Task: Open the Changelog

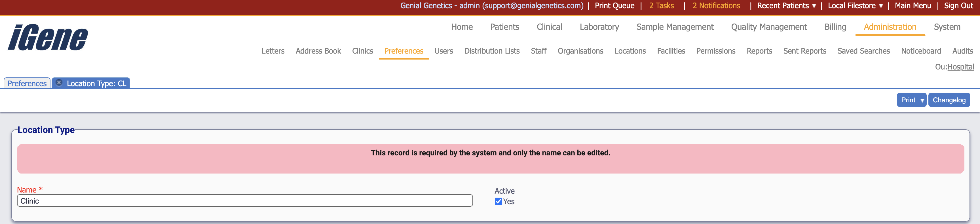Action: 949,100
